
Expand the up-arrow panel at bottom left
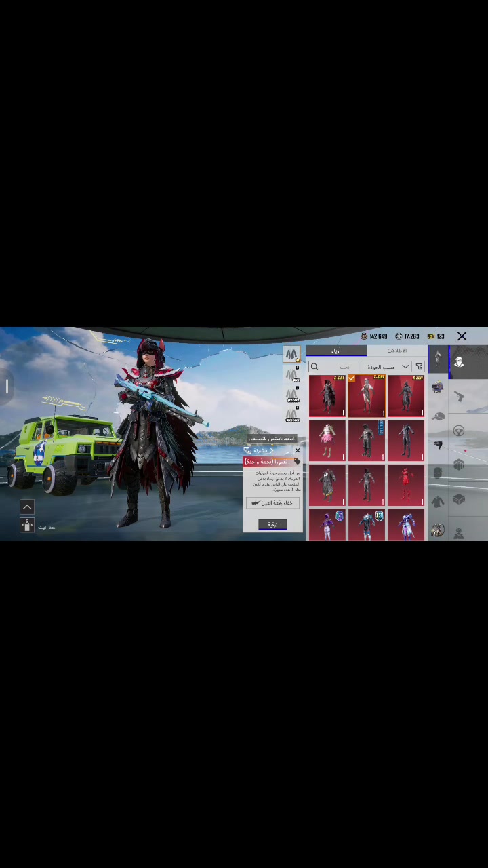[x=27, y=507]
